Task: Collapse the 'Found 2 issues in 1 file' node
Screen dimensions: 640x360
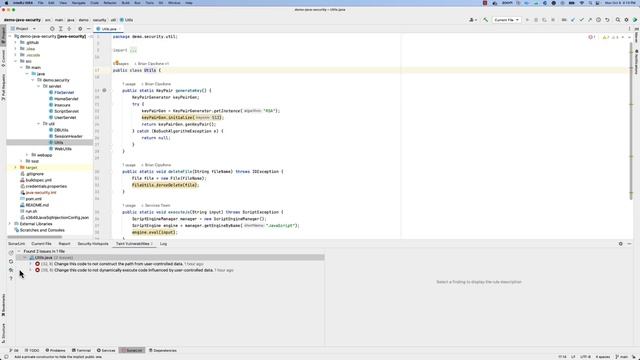Action: [19, 251]
